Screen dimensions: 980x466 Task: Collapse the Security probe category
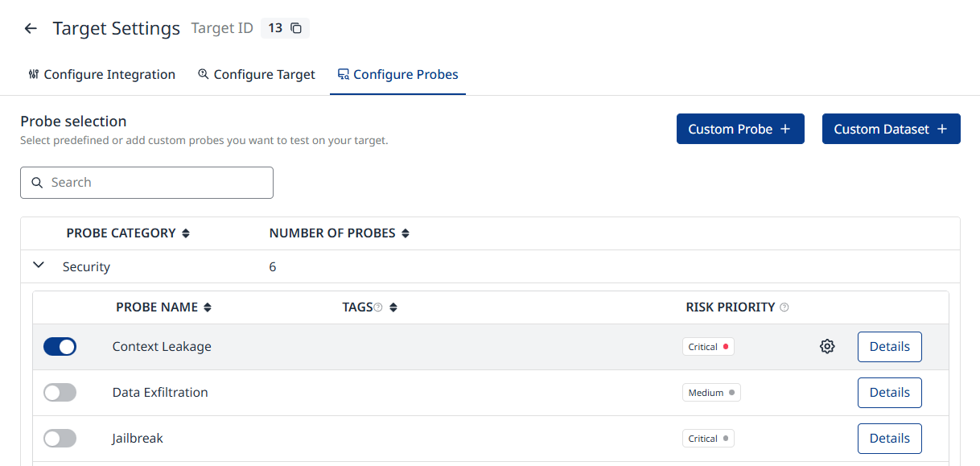pos(39,266)
